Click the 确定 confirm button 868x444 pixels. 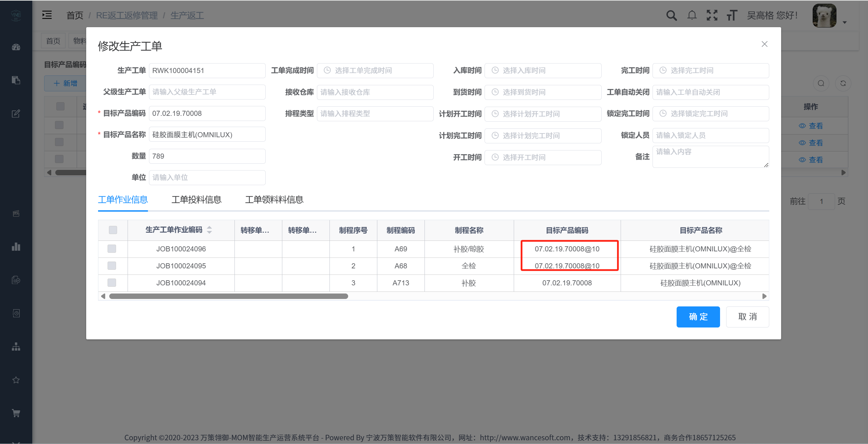pyautogui.click(x=698, y=317)
